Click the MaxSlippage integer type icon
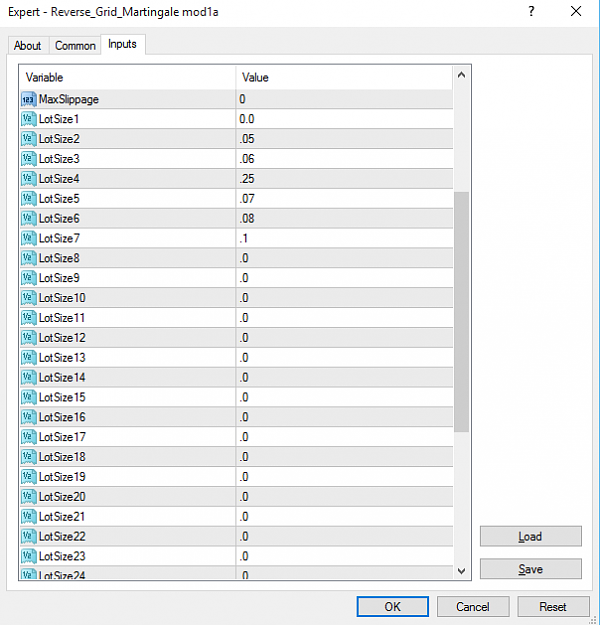Screen dimensions: 600x625 (28, 99)
